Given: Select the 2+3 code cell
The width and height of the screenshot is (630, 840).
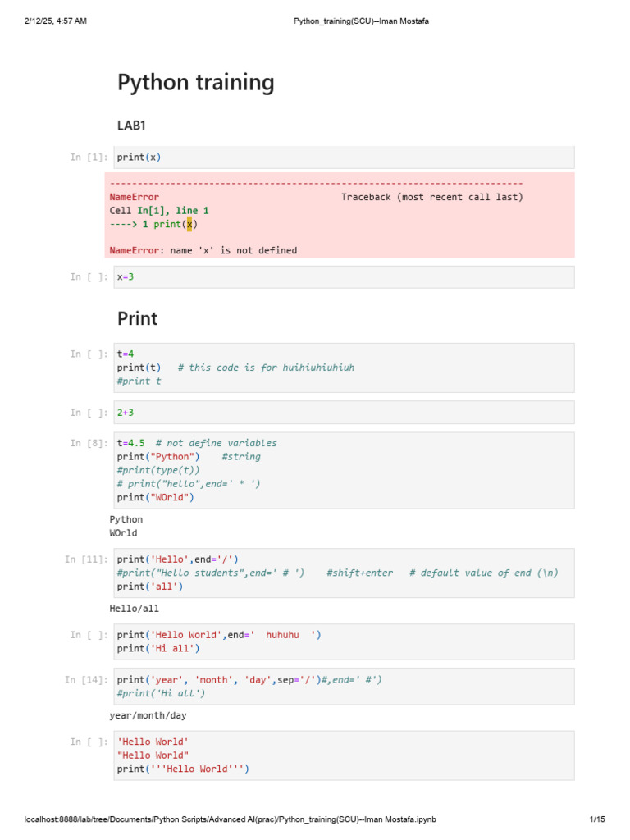Looking at the screenshot, I should pyautogui.click(x=344, y=413).
